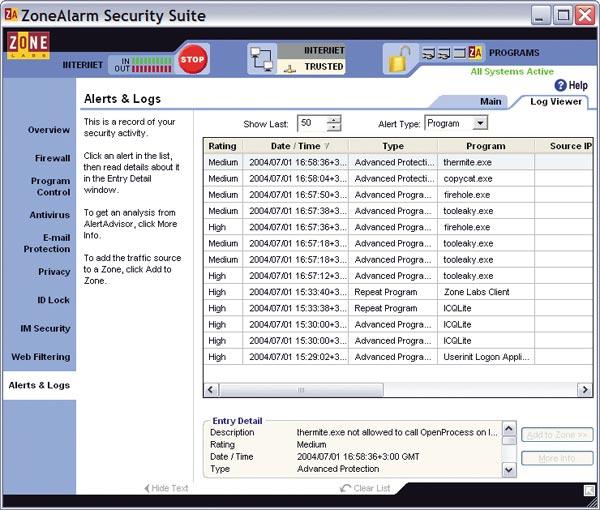600x510 pixels.
Task: Click the red STOP button
Action: tap(192, 59)
